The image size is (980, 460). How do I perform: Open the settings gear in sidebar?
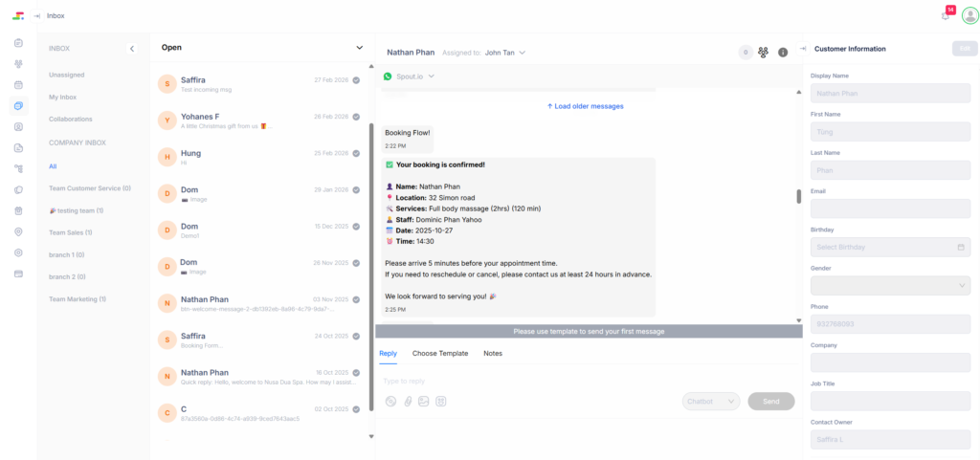coord(18,252)
